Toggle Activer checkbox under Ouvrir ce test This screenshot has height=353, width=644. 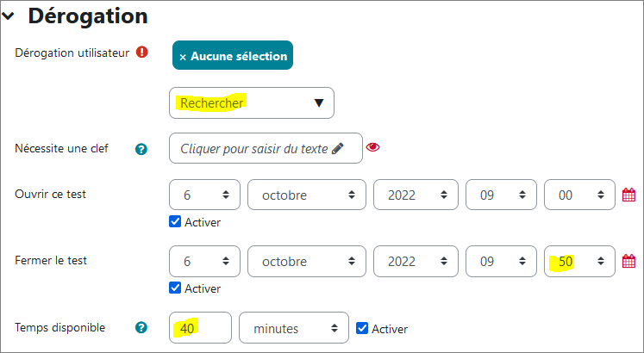point(175,222)
